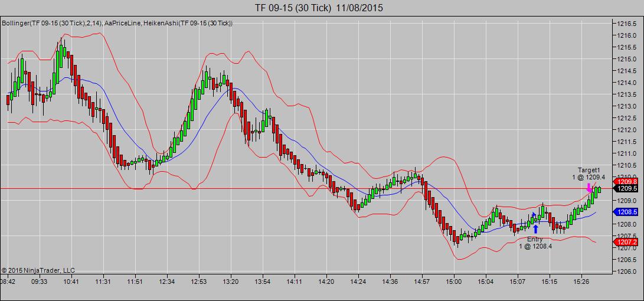Screen dimensions: 644x301
Task: Click the magenta Target1 down-arrow marker
Action: 589,188
